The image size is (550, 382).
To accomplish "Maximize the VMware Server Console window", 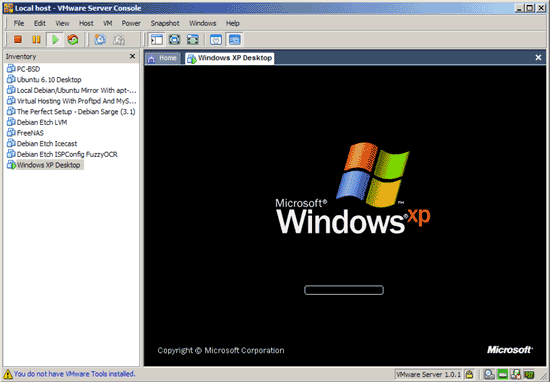I will coord(530,8).
